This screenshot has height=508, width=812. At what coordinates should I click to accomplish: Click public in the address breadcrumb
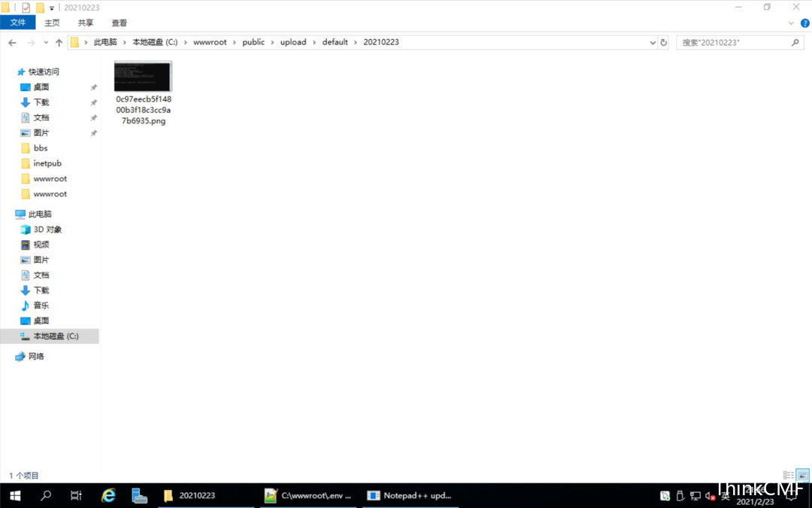click(253, 42)
